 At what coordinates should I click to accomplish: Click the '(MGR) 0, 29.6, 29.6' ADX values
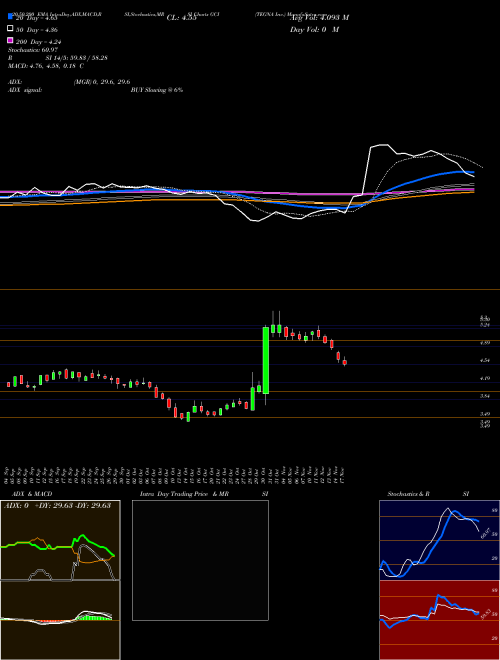pyautogui.click(x=102, y=82)
